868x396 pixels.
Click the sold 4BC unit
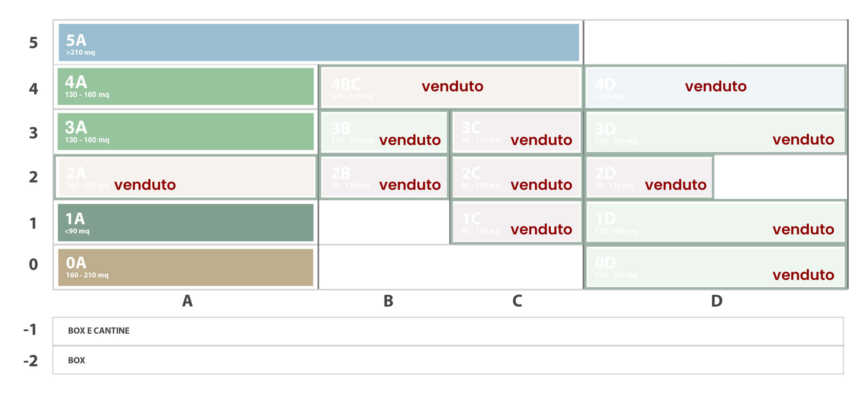(451, 87)
